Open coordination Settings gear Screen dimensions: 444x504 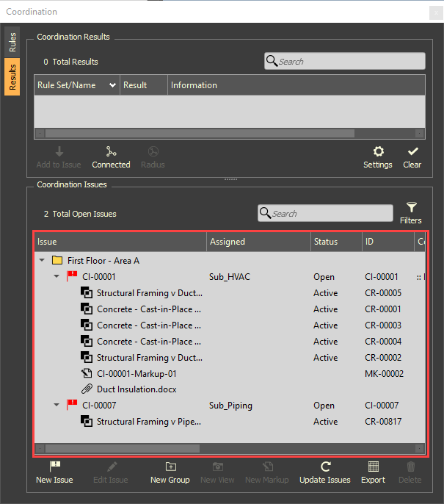[378, 152]
